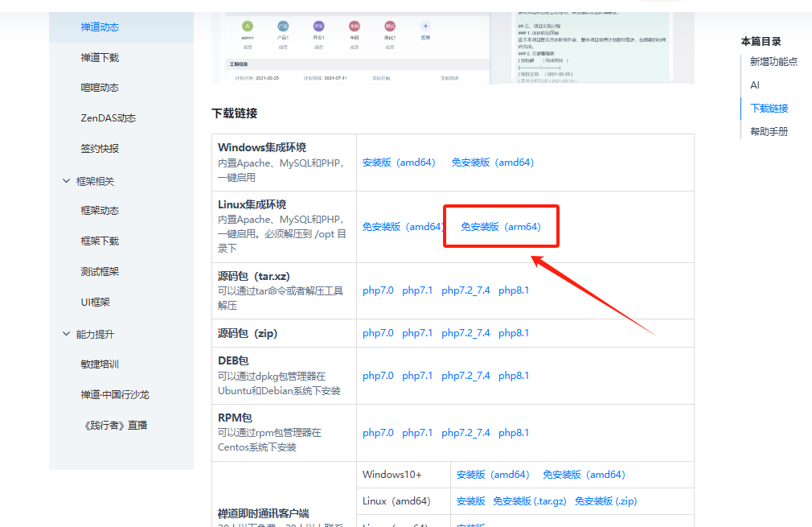The width and height of the screenshot is (812, 527).
Task: Jump to 下载链接 in table of contents
Action: (x=769, y=109)
